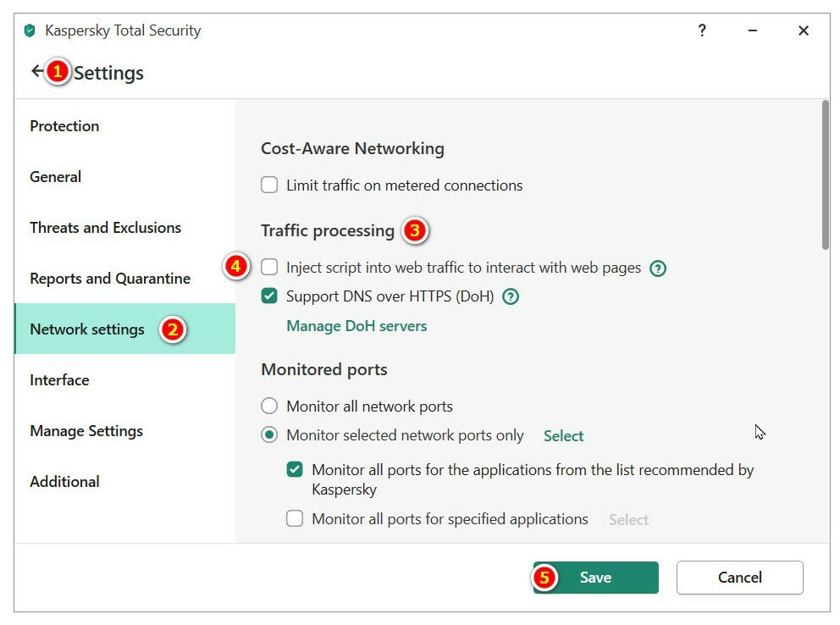Select Monitor all network ports radio
The image size is (840, 625).
coord(269,406)
